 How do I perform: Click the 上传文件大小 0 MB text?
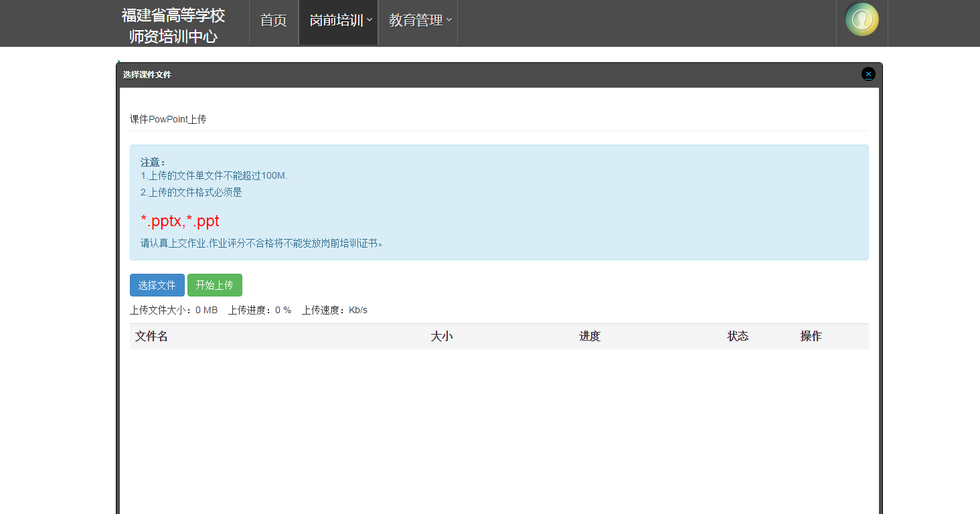click(173, 311)
